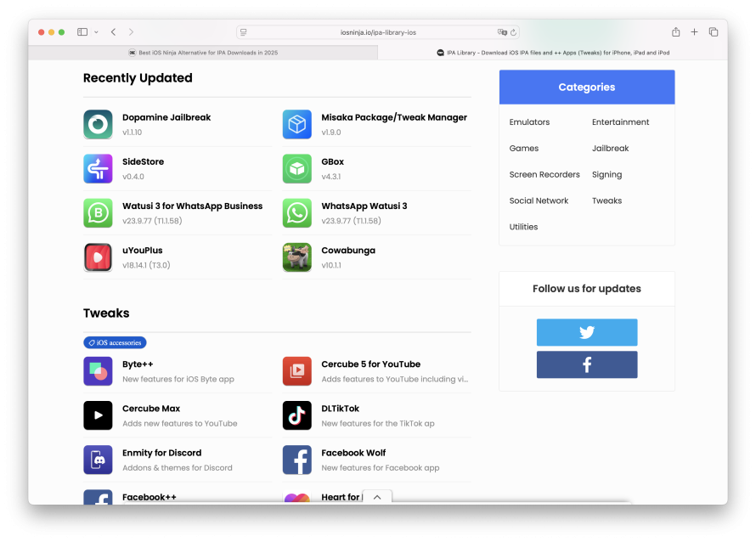Open the Social Network category
This screenshot has height=542, width=756.
pos(539,200)
